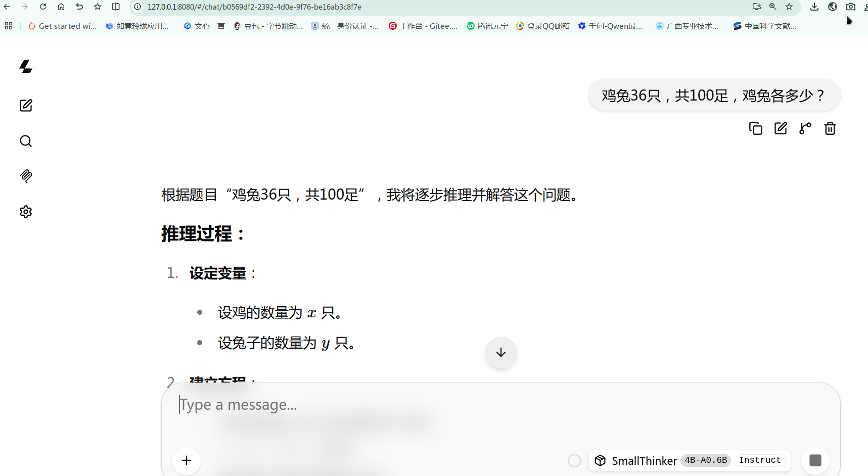Click the Instruct tag in model selector
The width and height of the screenshot is (868, 476).
click(x=760, y=460)
